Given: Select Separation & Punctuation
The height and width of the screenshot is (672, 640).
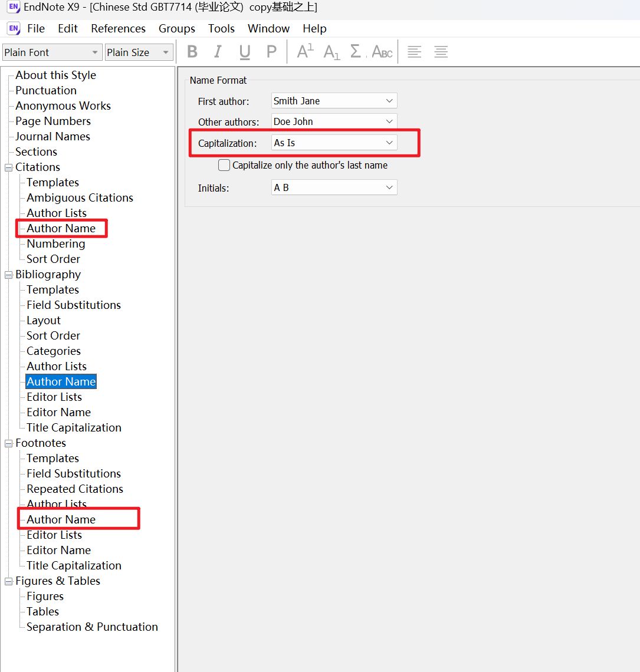Looking at the screenshot, I should [x=92, y=627].
